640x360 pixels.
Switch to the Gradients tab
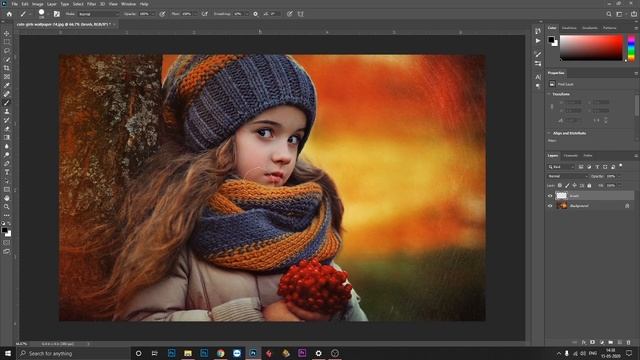pyautogui.click(x=589, y=28)
